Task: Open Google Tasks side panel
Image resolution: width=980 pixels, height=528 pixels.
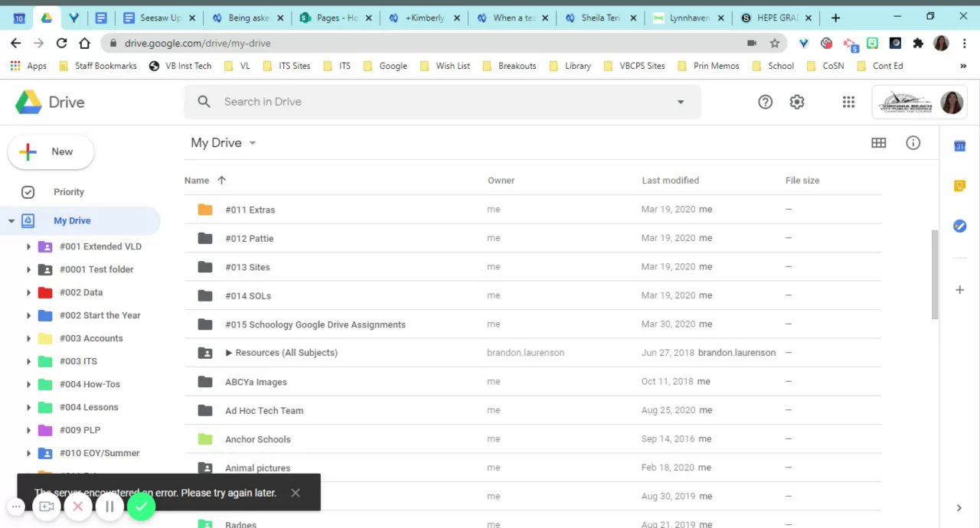Action: pos(959,226)
